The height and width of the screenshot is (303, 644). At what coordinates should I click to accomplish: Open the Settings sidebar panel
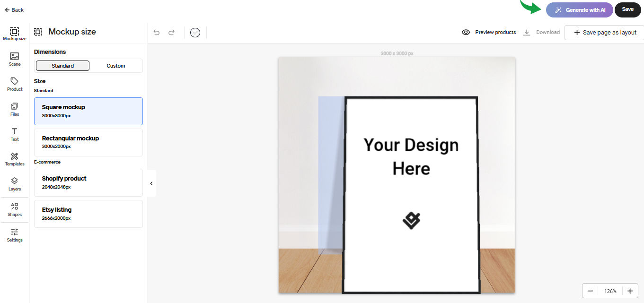point(15,235)
